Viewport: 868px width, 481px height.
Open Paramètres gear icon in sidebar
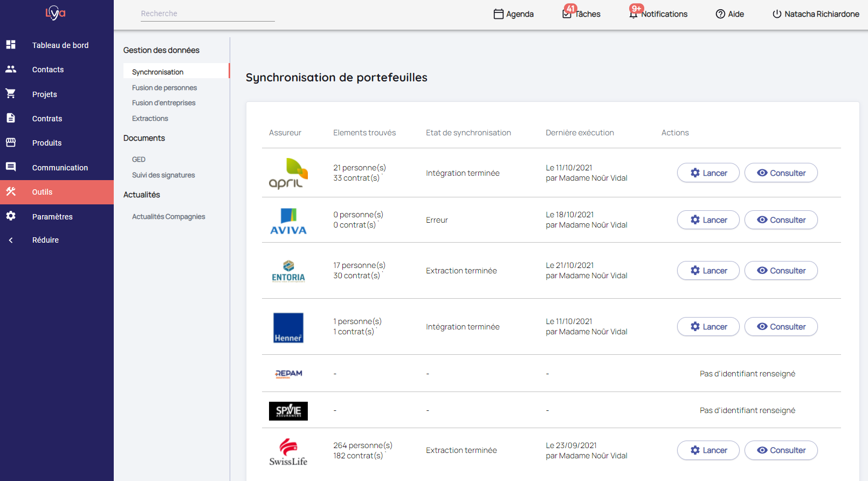point(11,216)
